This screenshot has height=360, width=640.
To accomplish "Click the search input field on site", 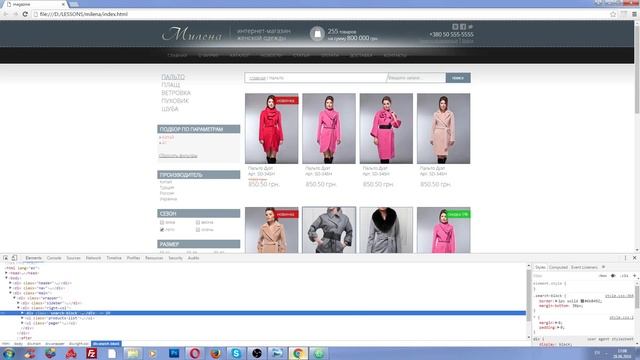I will tap(416, 78).
